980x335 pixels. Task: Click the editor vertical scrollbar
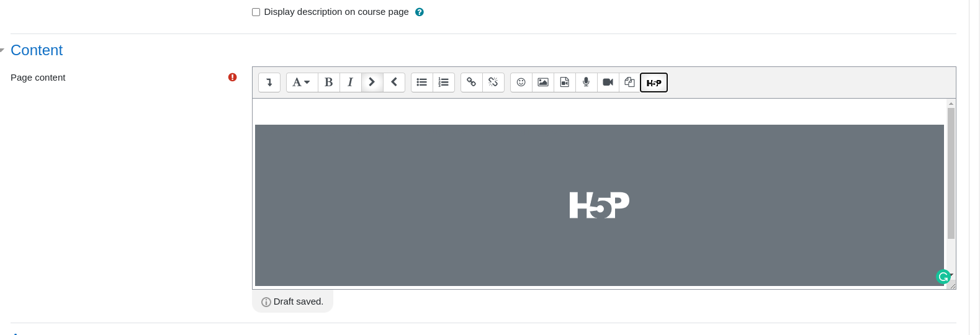(x=951, y=174)
